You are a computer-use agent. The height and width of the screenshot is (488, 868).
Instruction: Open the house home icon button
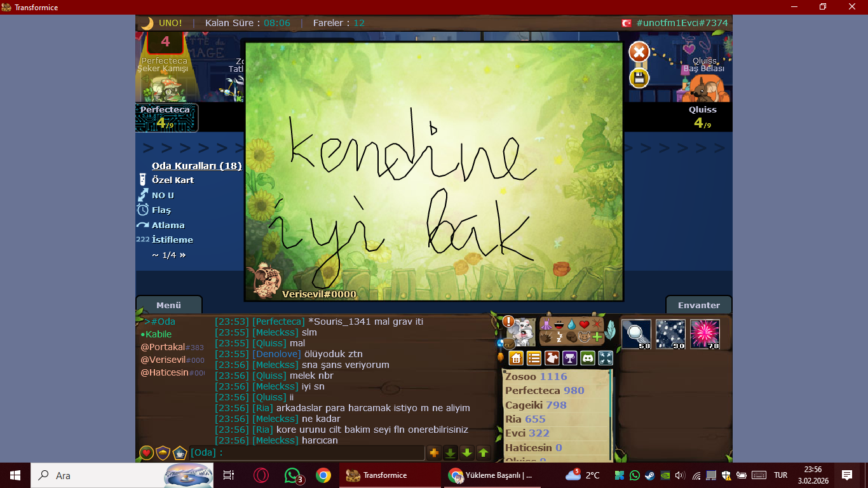pyautogui.click(x=516, y=358)
